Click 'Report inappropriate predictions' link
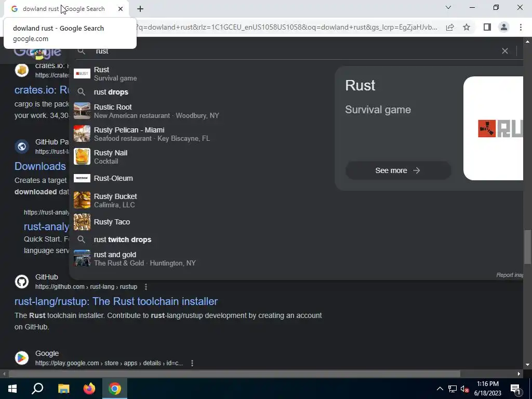Viewport: 532px width, 399px height. click(x=510, y=275)
